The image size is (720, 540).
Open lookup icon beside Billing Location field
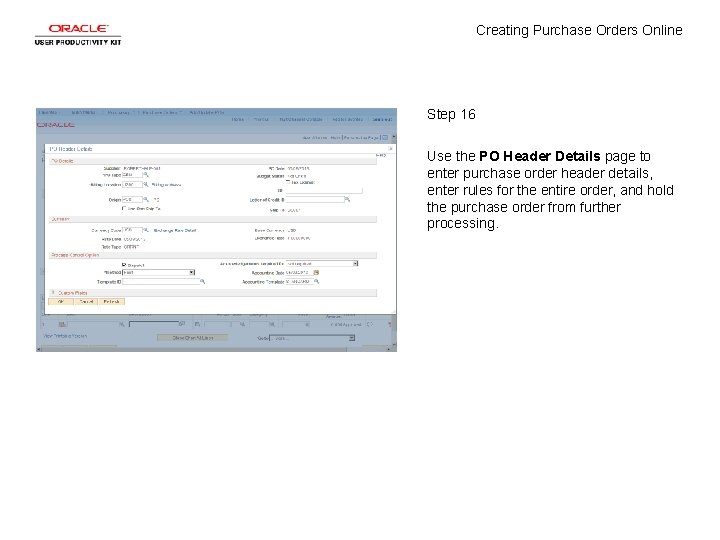(146, 184)
